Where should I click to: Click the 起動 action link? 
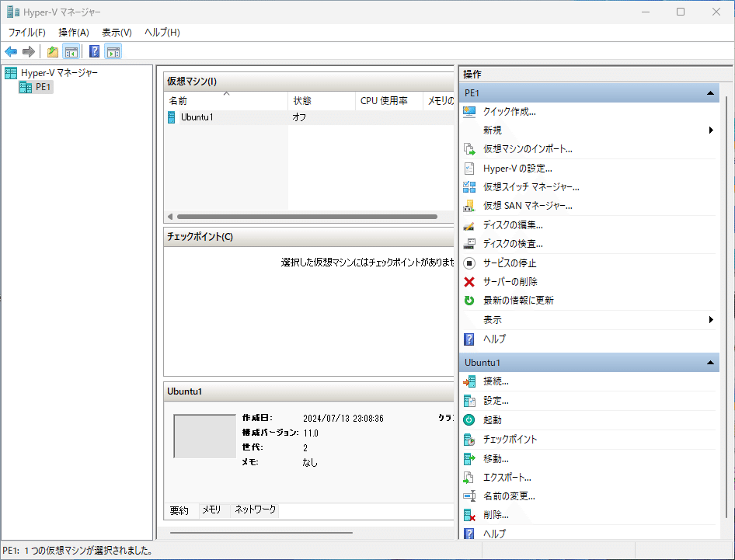click(x=492, y=420)
